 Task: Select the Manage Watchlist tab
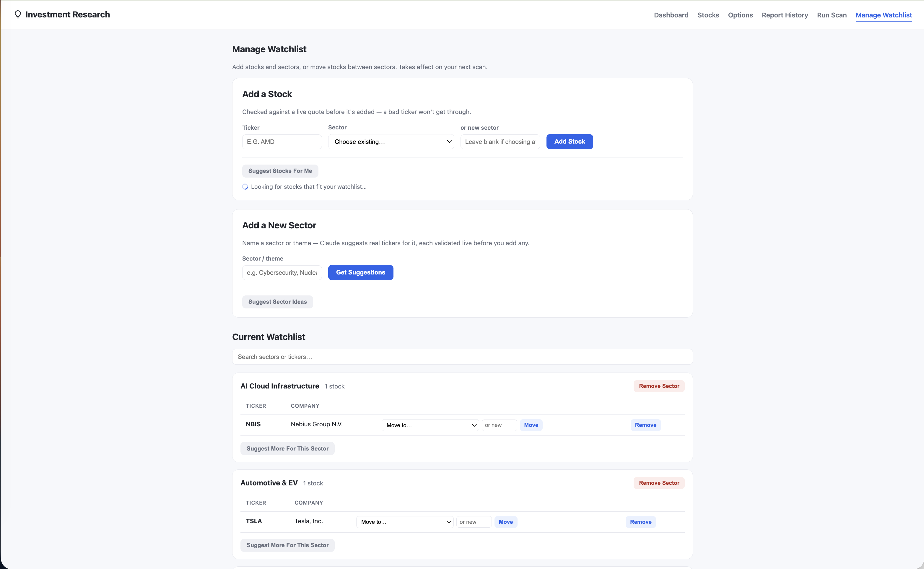pos(883,15)
